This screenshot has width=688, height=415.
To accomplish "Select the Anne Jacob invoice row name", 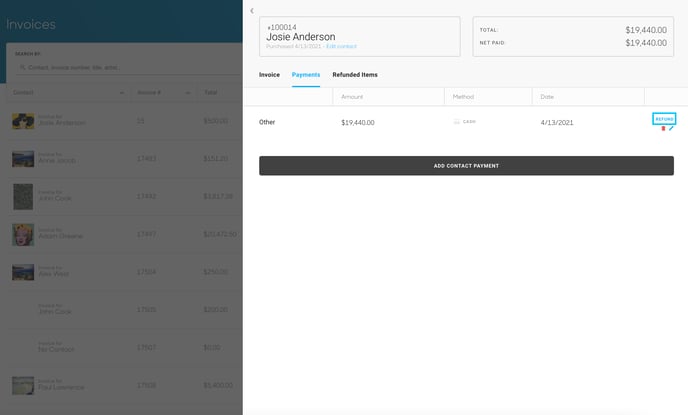I will click(x=57, y=161).
